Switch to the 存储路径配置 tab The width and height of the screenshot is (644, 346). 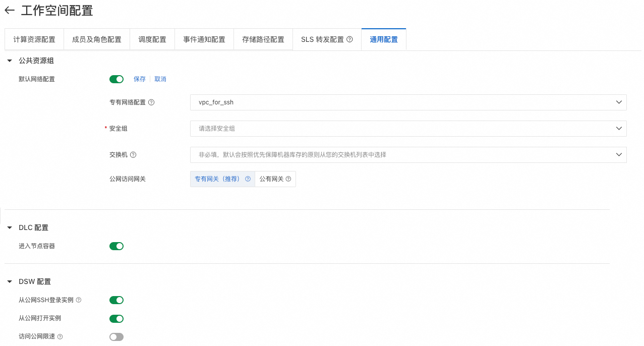[263, 39]
